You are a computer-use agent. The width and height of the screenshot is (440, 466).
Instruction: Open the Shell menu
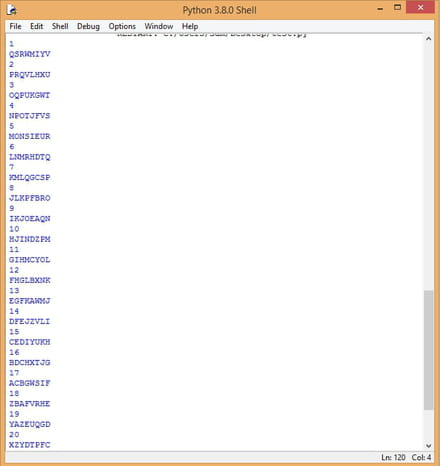click(60, 26)
